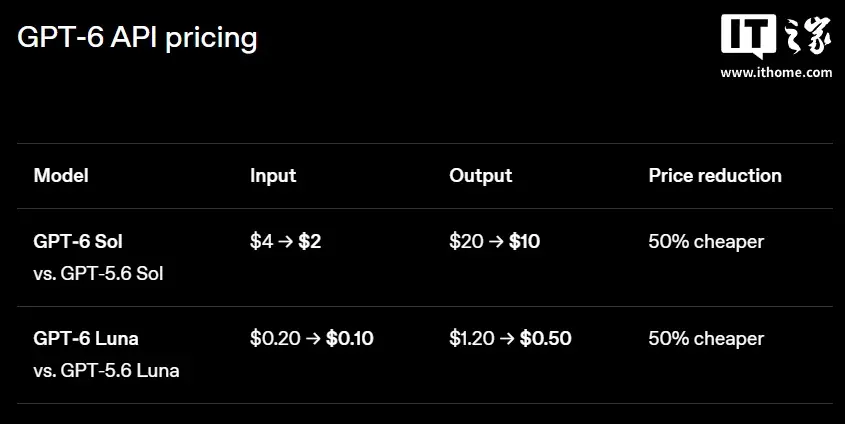Click the IT Home logo icon
The image size is (845, 424).
(x=749, y=36)
